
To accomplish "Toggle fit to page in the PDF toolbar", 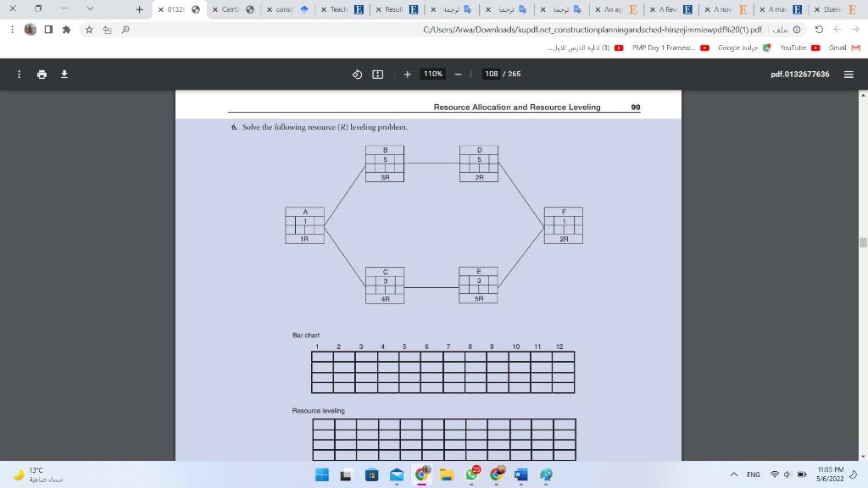I will [377, 75].
